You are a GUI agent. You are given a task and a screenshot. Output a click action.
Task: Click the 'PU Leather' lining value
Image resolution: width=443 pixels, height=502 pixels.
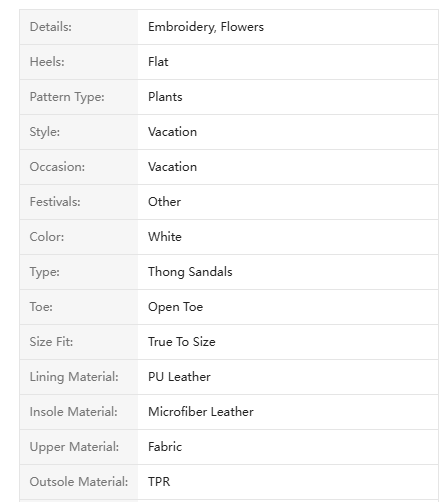click(x=179, y=377)
